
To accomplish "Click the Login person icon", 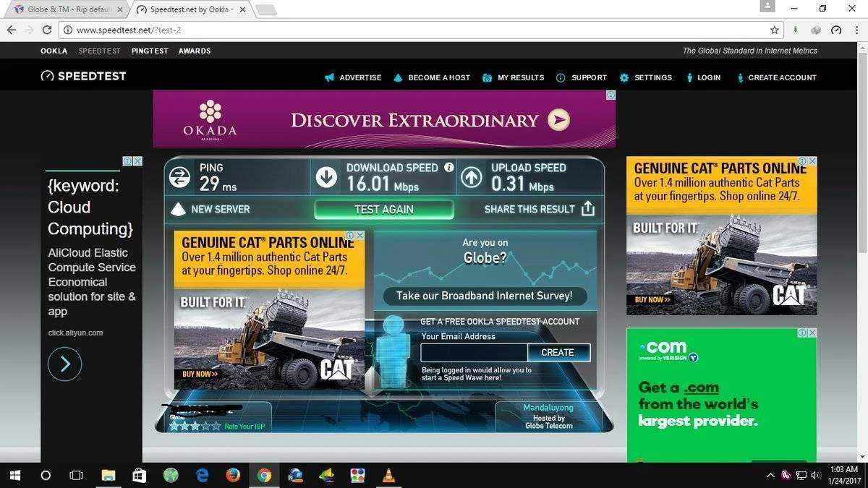I will [689, 77].
